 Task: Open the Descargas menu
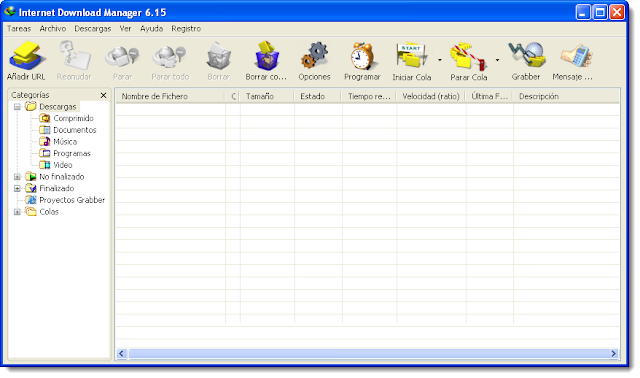tap(93, 29)
